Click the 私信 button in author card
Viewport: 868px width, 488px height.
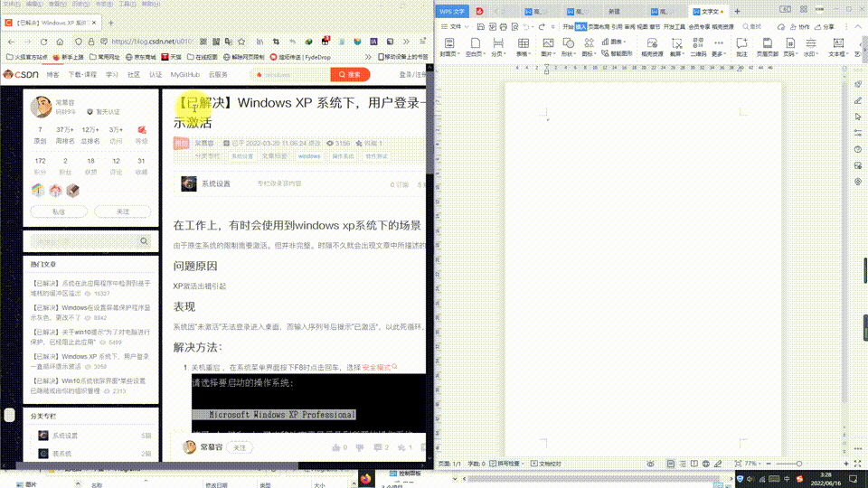click(x=59, y=211)
